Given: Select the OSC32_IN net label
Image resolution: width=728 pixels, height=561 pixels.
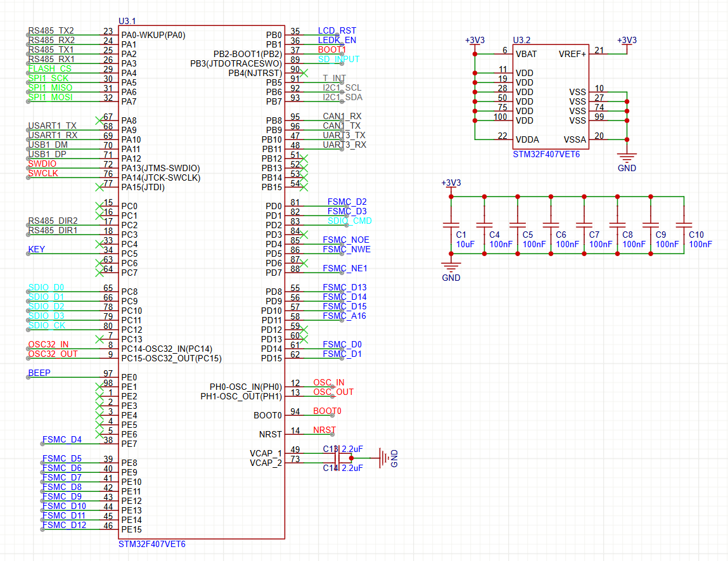Looking at the screenshot, I should pyautogui.click(x=48, y=345).
